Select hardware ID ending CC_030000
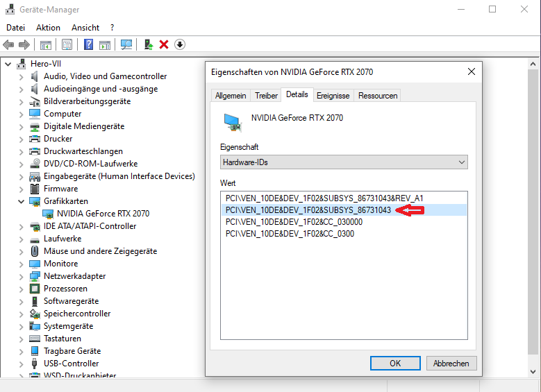 click(344, 222)
